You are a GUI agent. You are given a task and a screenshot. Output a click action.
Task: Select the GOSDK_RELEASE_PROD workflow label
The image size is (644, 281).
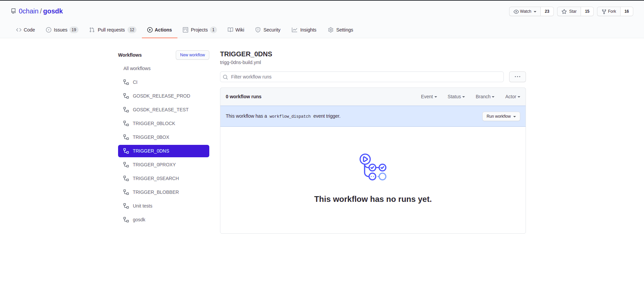tap(161, 96)
